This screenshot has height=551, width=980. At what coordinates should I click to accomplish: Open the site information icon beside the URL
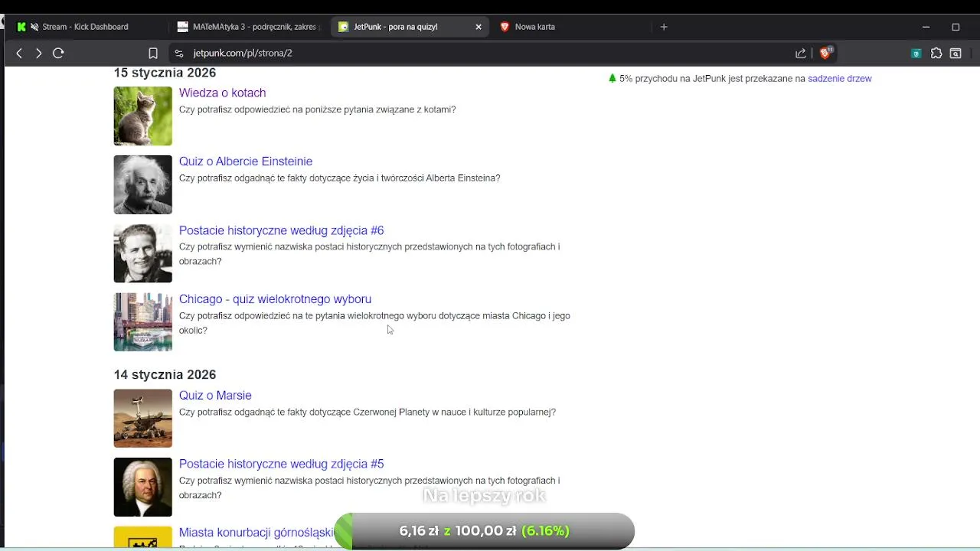pos(178,54)
